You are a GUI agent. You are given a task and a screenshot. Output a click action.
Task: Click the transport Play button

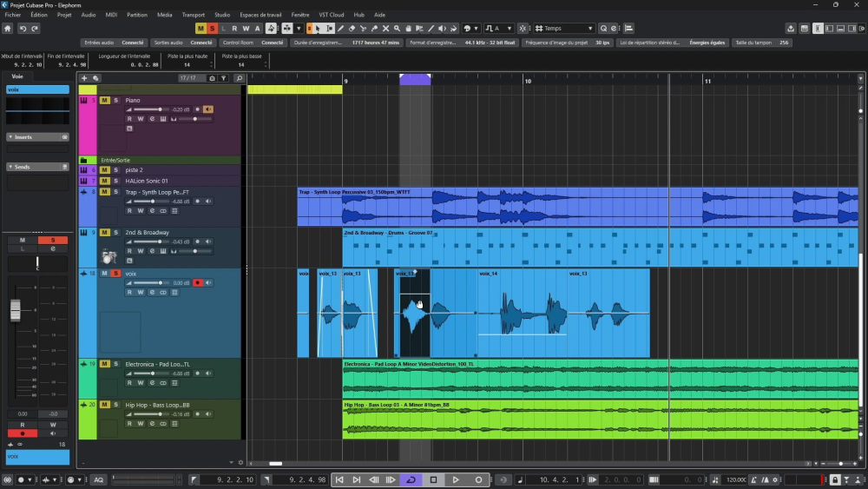(x=456, y=479)
